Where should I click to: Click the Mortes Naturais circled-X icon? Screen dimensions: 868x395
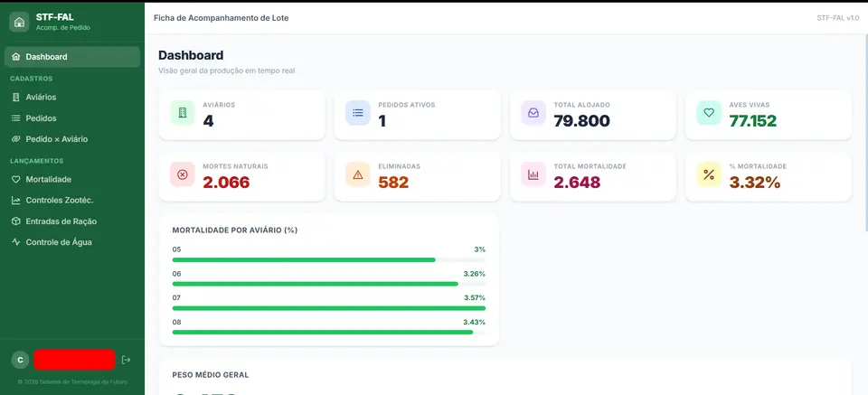182,174
